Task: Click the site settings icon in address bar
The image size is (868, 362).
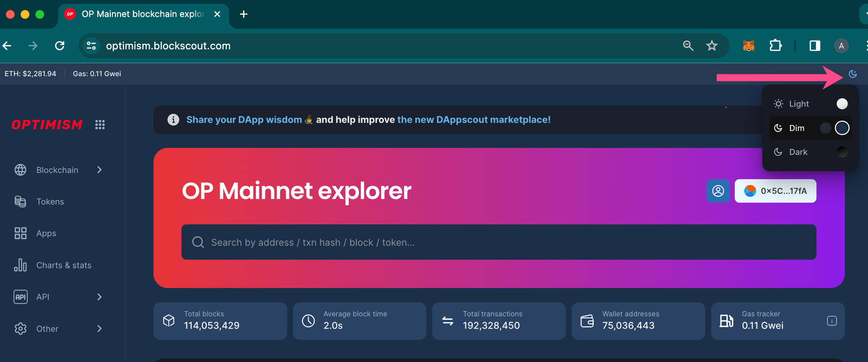Action: click(x=91, y=46)
